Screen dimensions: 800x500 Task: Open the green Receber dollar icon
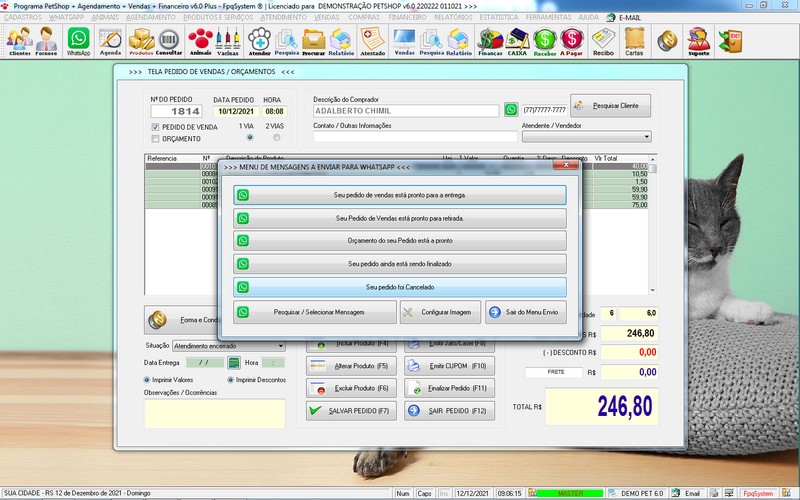coord(545,41)
